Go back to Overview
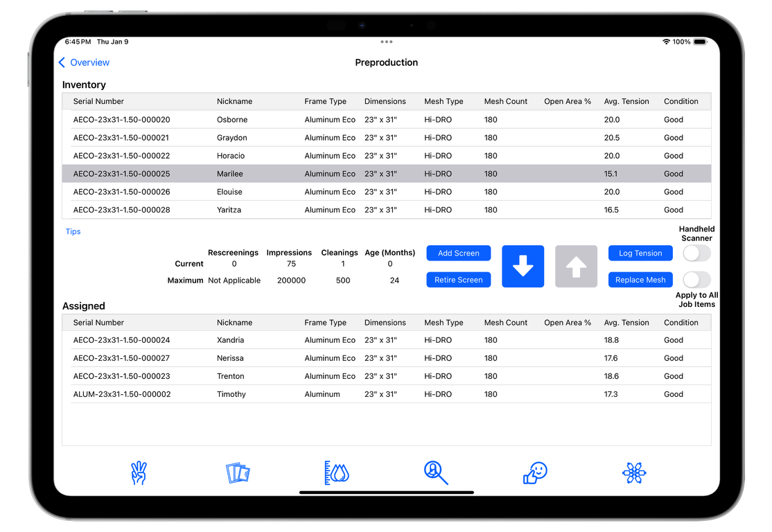 coord(84,62)
